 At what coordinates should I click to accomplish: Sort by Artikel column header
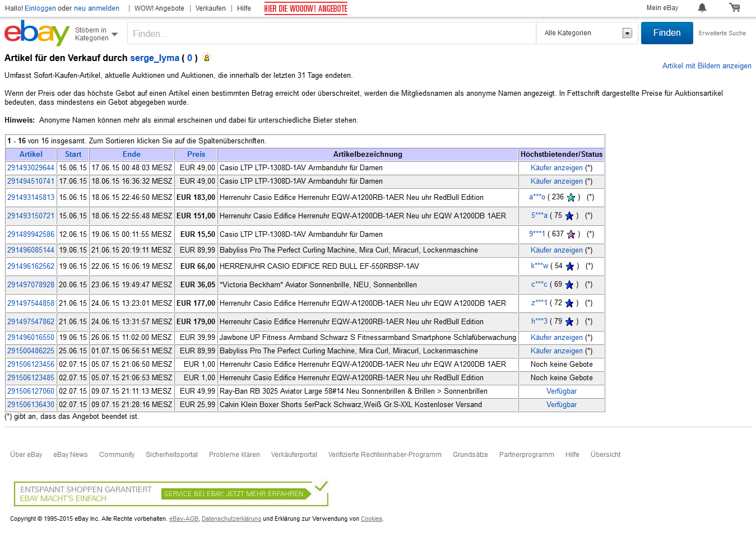31,154
